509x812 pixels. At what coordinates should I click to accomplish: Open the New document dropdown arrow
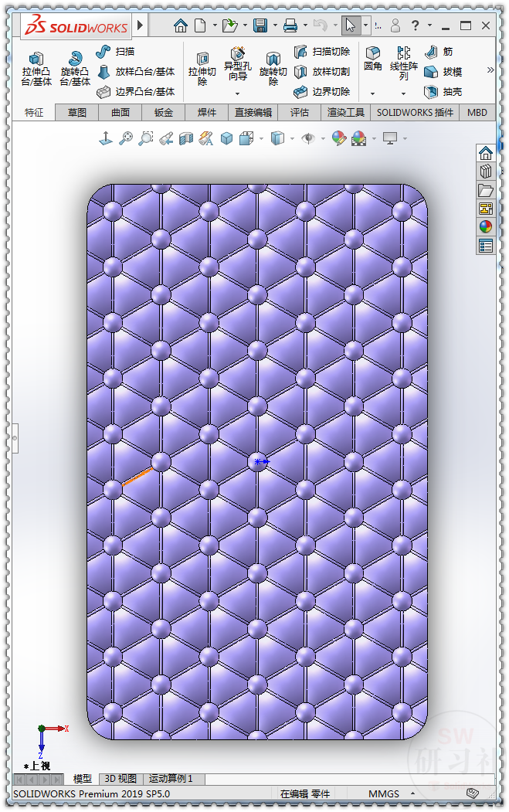tap(215, 25)
